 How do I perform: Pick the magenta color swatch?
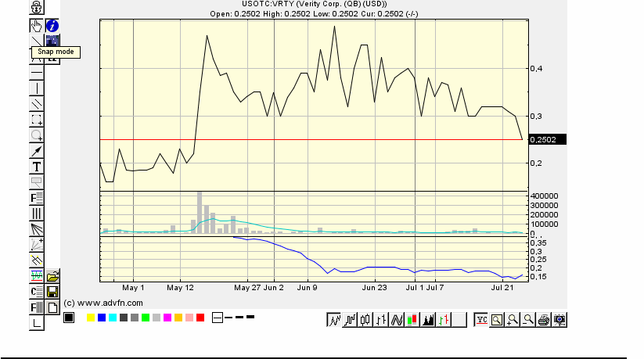click(167, 318)
